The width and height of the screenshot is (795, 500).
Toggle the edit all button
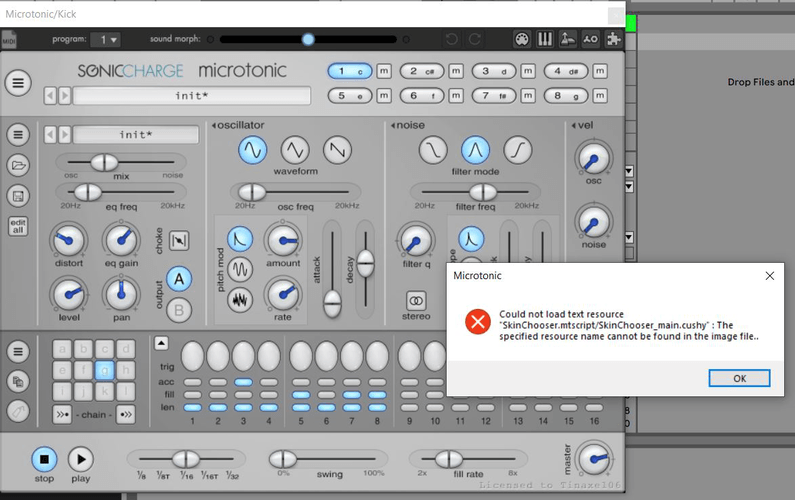pos(18,226)
